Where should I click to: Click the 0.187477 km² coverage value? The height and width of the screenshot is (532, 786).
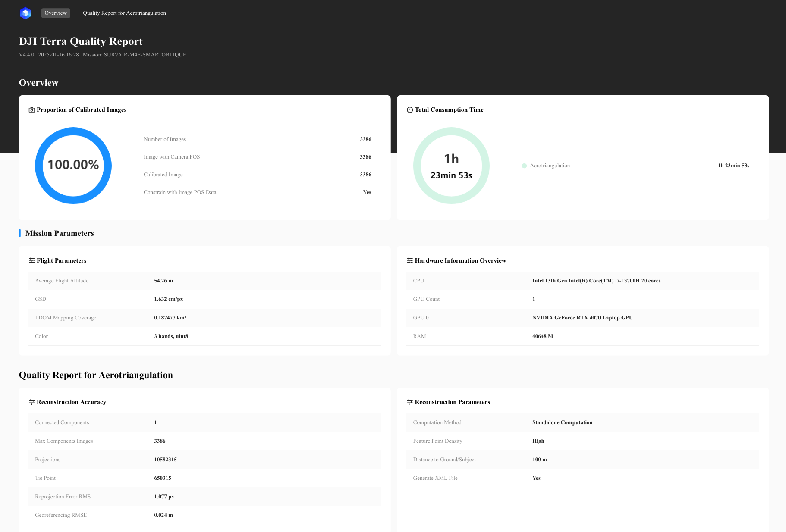point(170,318)
